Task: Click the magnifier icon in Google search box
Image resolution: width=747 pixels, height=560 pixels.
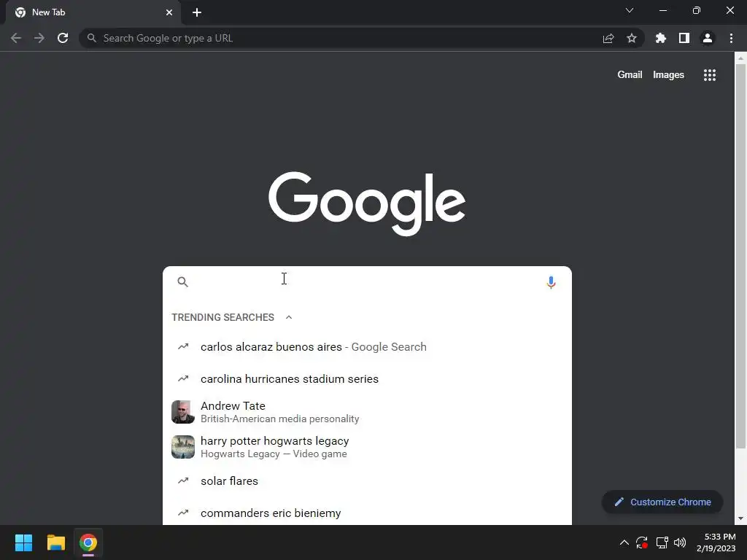Action: pyautogui.click(x=182, y=282)
